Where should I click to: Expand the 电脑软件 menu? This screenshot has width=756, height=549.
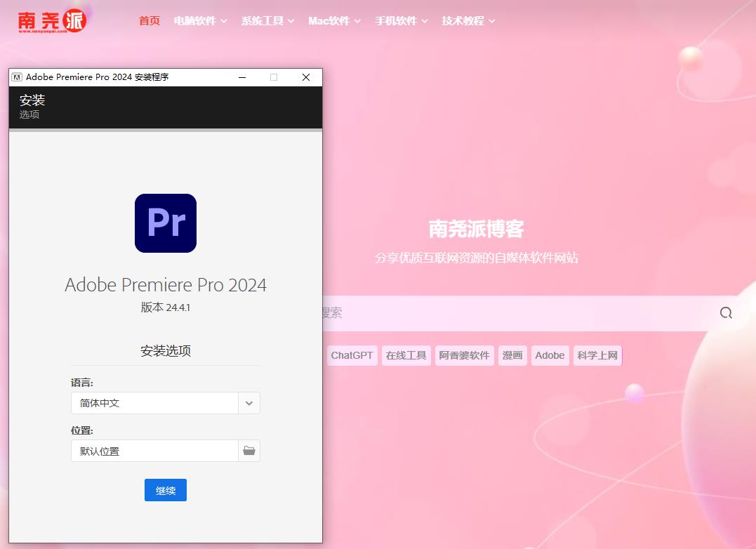click(200, 21)
